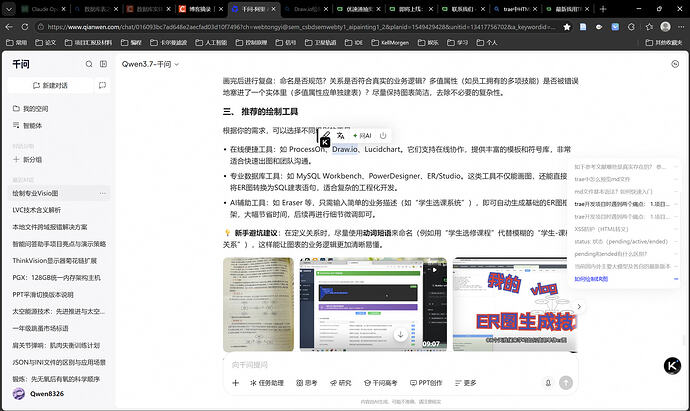Click the pen annotate icon in selection popup
Image resolution: width=690 pixels, height=411 pixels.
point(326,135)
